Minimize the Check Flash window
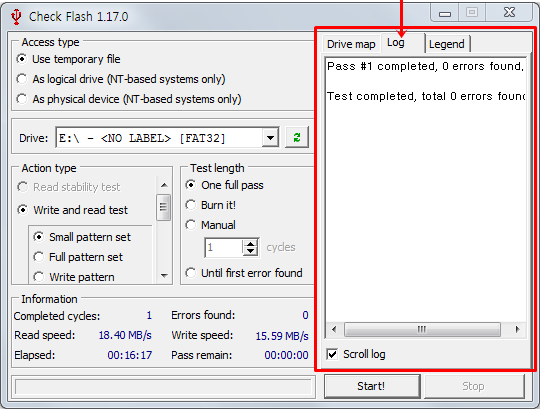Screen dimensions: 540x409 [445, 13]
